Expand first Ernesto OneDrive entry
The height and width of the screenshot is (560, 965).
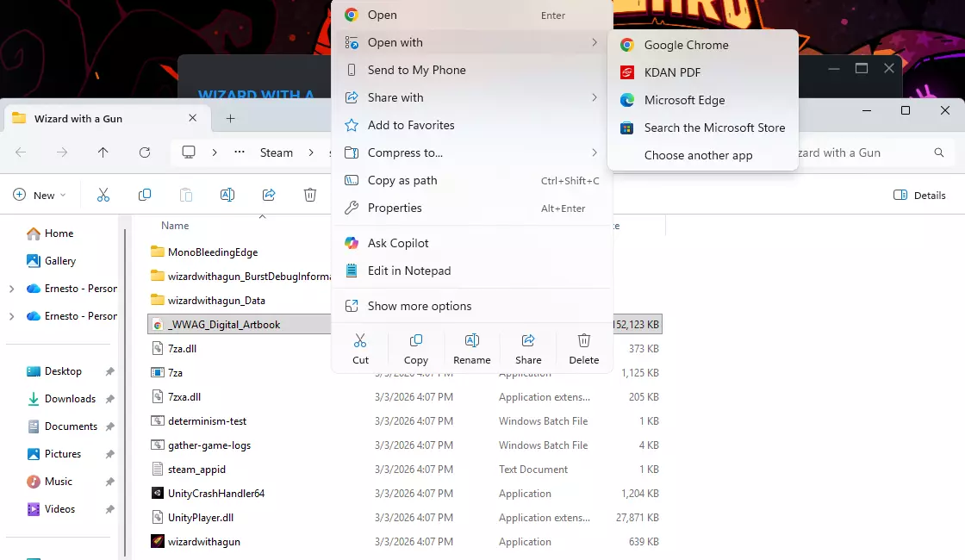(x=12, y=289)
